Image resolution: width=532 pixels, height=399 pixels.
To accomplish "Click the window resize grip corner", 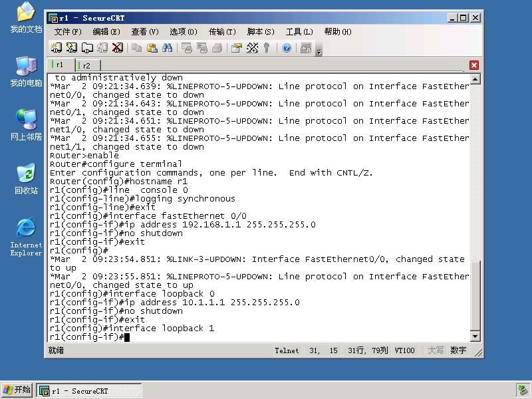I will click(477, 353).
